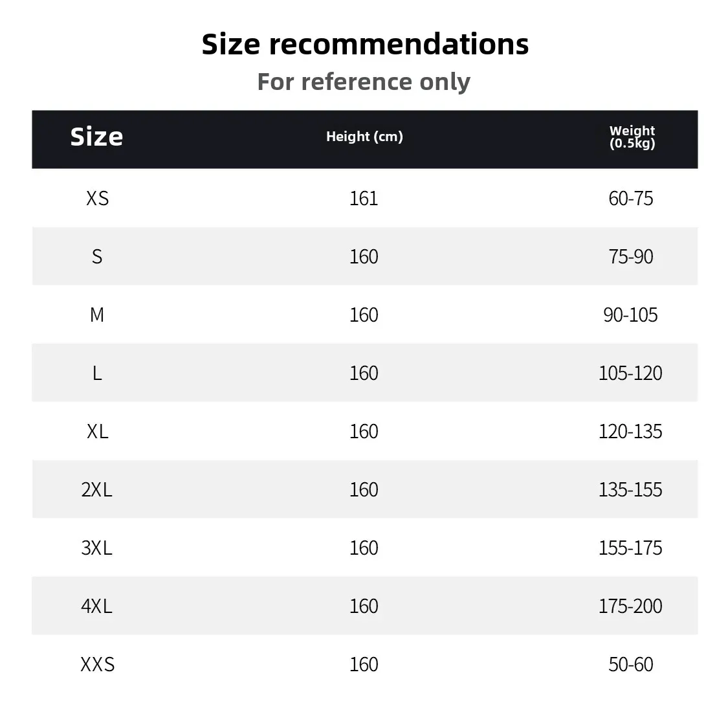Screen dimensions: 728x723
Task: Click the M size label
Action: click(97, 315)
